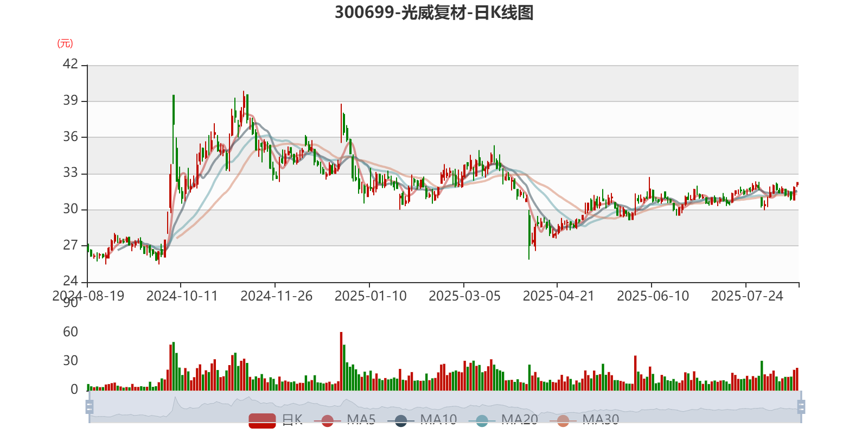The width and height of the screenshot is (868, 434).
Task: Click the 2025-03-05 date axis label
Action: 464,296
